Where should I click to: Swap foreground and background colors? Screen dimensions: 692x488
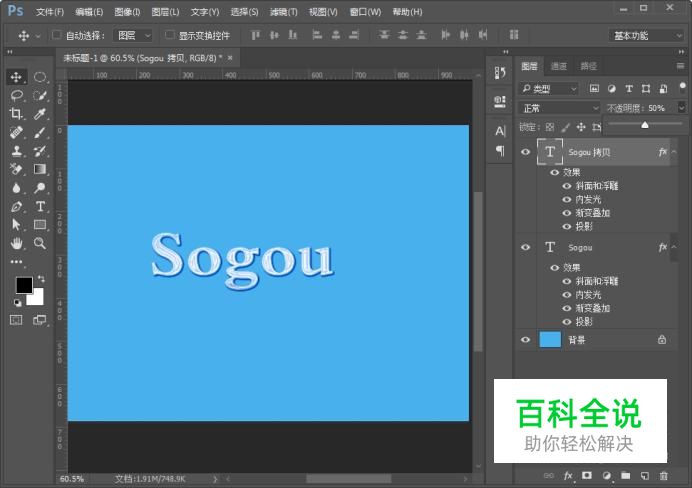point(41,279)
